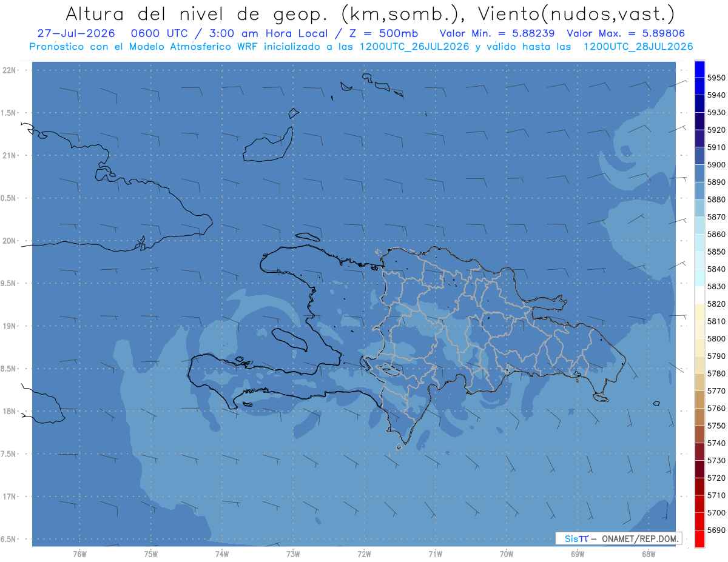Click the '72W' longitude axis label
The width and height of the screenshot is (728, 562).
pos(364,554)
